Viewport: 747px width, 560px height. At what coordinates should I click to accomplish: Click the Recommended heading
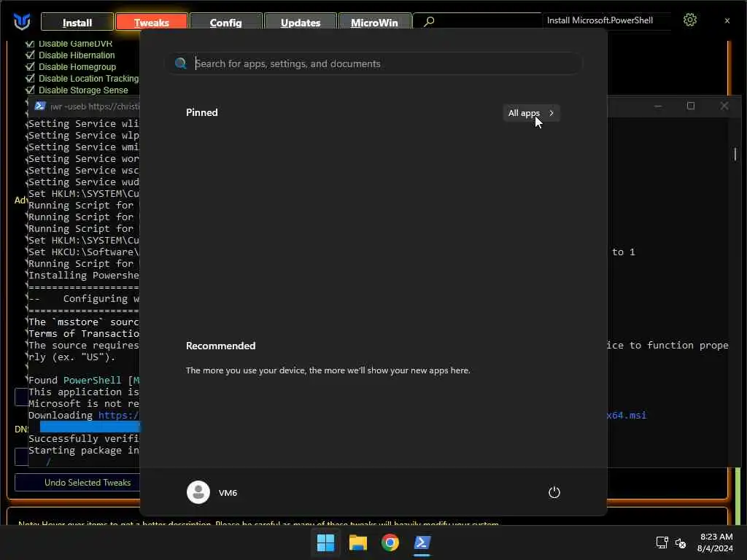pos(220,346)
